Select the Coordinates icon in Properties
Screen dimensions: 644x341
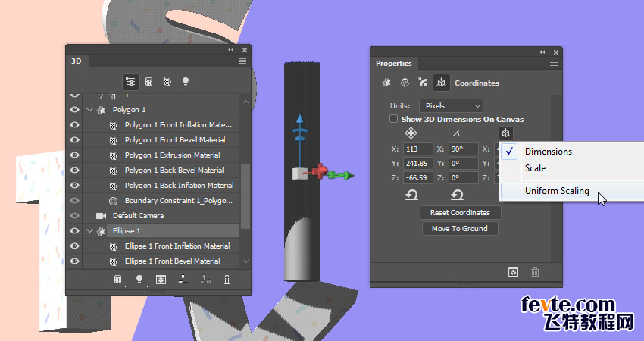pos(441,83)
